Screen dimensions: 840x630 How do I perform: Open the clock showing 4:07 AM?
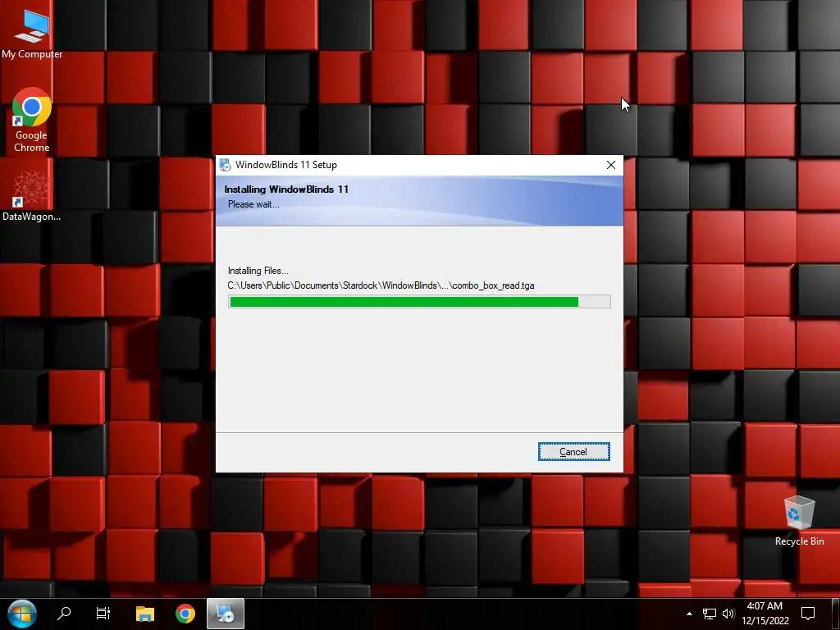coord(765,614)
